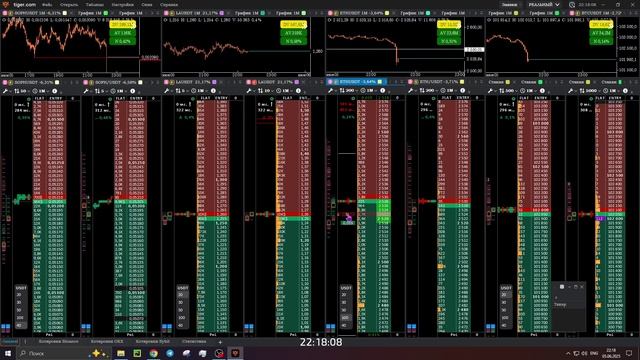The image size is (640, 360).
Task: Open wrench settings in ladder with step 5000
Action: pos(571,91)
